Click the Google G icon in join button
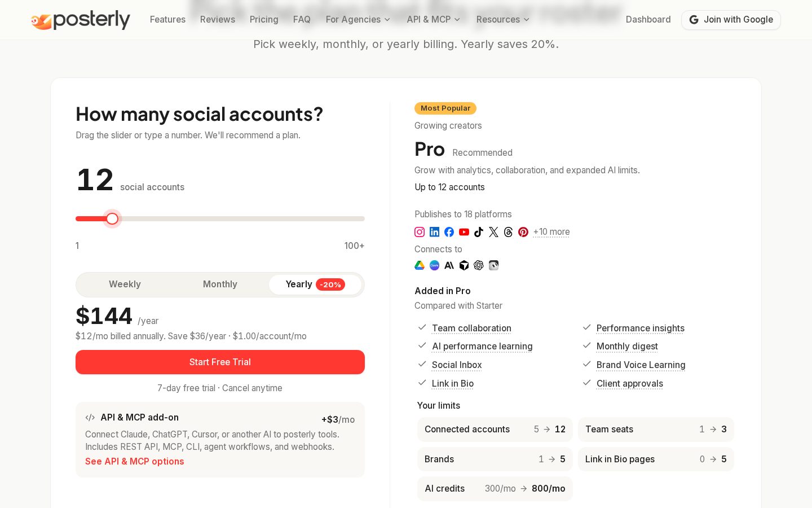Screen dimensions: 812x508 pyautogui.click(x=694, y=20)
